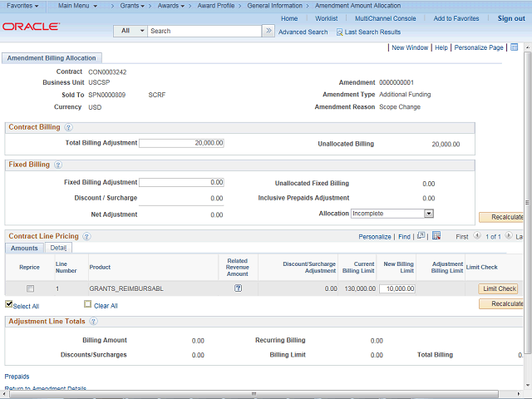
Task: Tick the Reprice checkbox for line 1
Action: (x=30, y=288)
